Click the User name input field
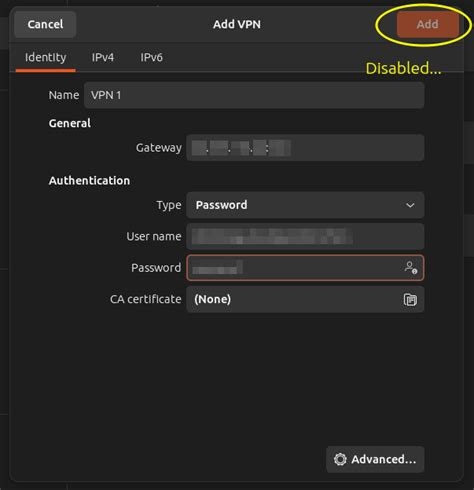474x490 pixels. click(x=305, y=236)
